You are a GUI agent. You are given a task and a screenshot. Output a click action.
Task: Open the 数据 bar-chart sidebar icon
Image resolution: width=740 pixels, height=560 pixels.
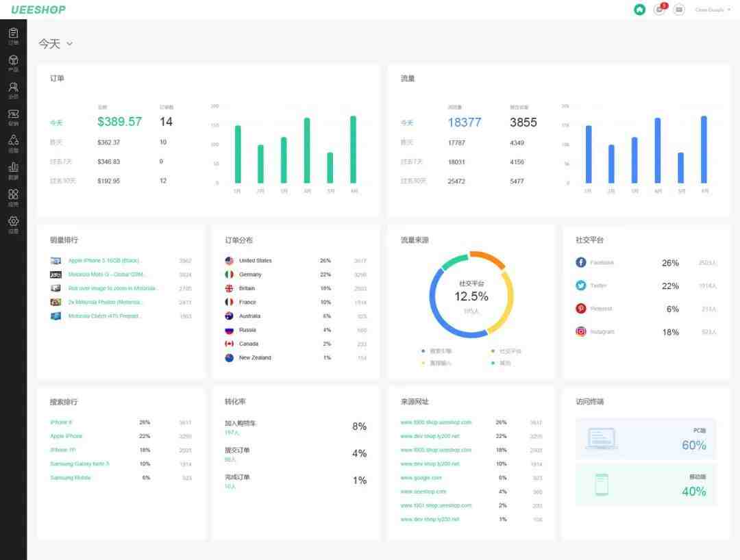click(13, 170)
